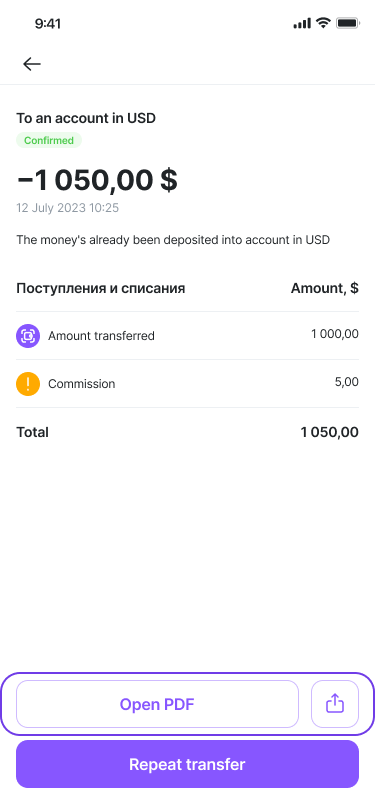
Task: Tap the 'Amount, $' column header
Action: pyautogui.click(x=325, y=288)
